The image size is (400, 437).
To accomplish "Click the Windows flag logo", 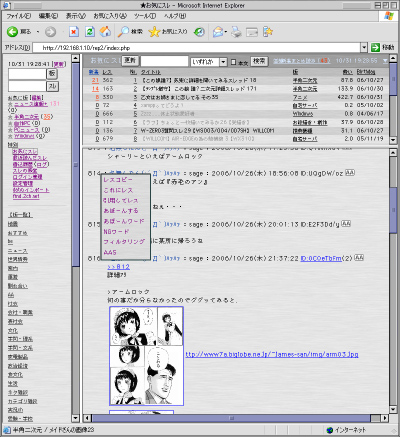I will [x=388, y=16].
